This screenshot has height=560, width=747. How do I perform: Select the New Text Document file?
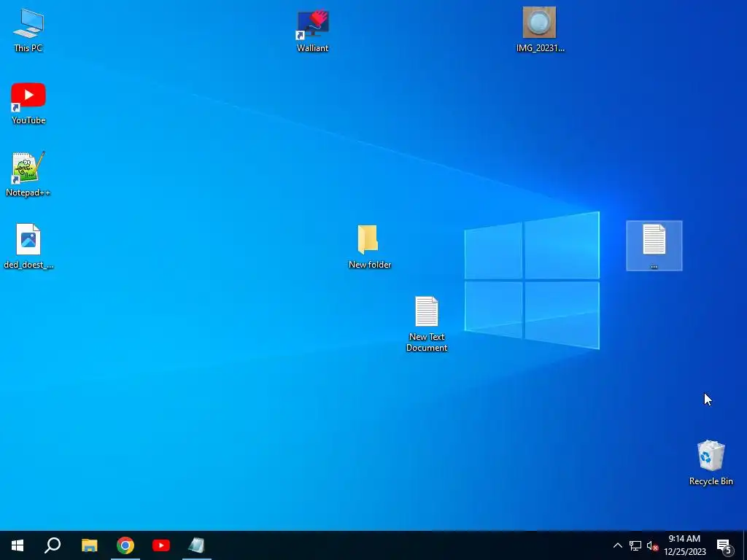[x=426, y=324]
